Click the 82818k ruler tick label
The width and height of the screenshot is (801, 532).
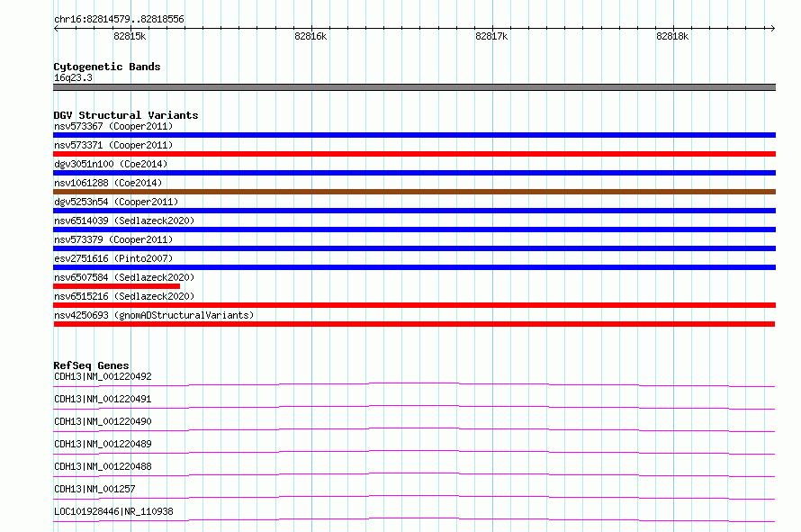click(672, 36)
